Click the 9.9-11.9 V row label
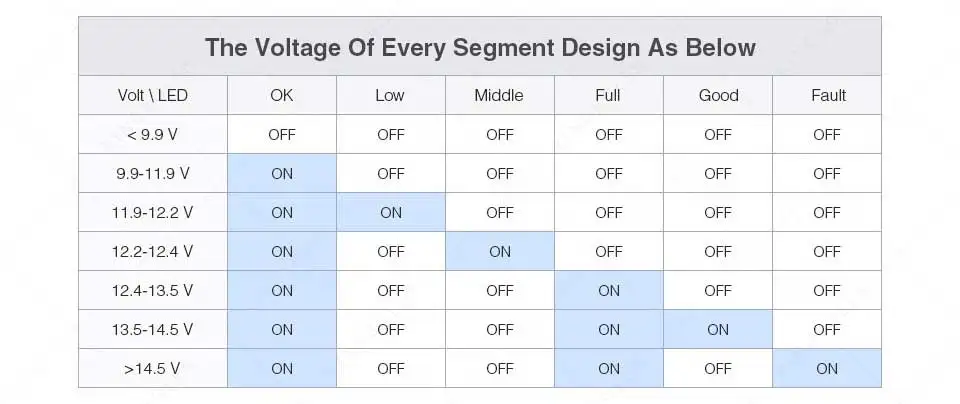960x404 pixels. tap(153, 173)
